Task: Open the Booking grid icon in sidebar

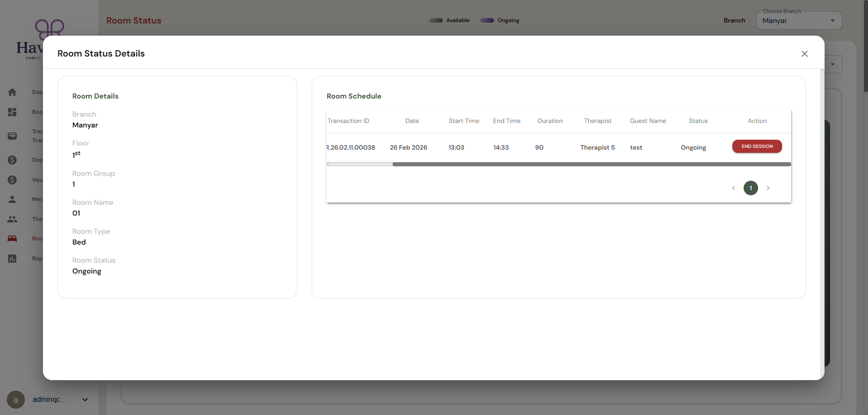Action: point(12,112)
